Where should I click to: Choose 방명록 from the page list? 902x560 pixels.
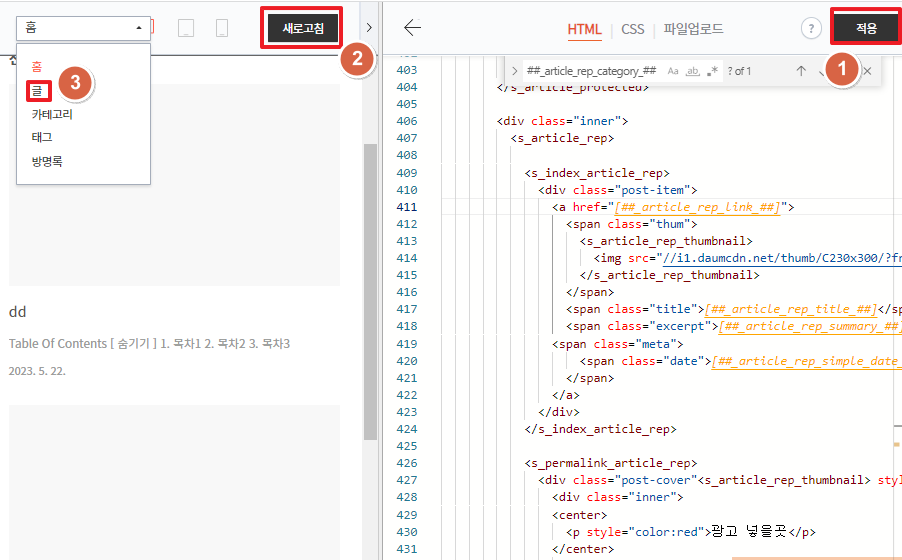click(x=47, y=161)
